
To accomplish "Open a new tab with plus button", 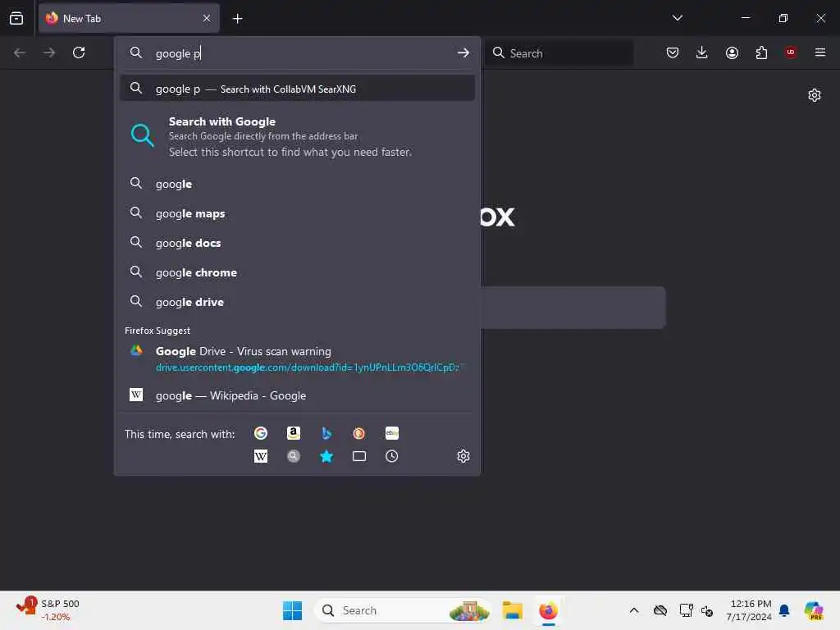I will click(x=237, y=19).
